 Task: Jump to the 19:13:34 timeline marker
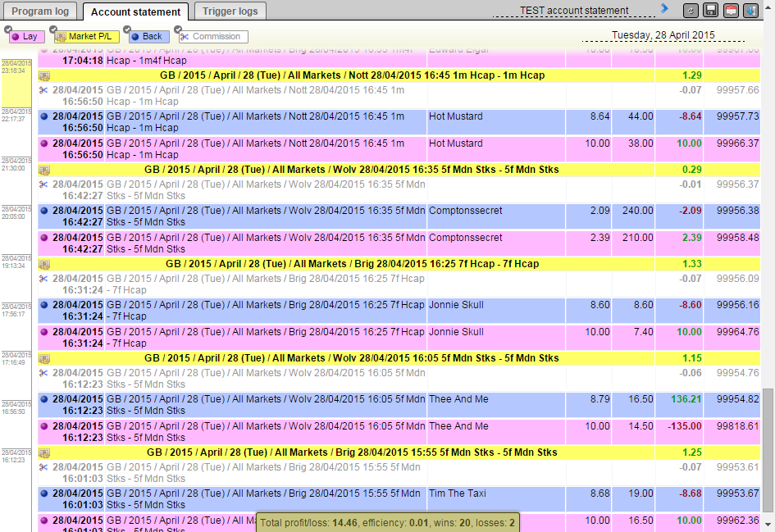16,261
